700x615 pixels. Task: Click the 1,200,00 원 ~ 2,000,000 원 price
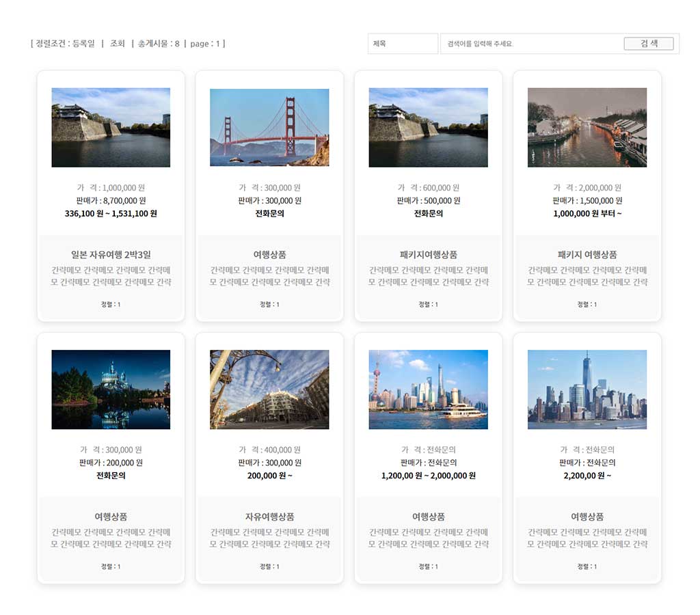click(428, 476)
